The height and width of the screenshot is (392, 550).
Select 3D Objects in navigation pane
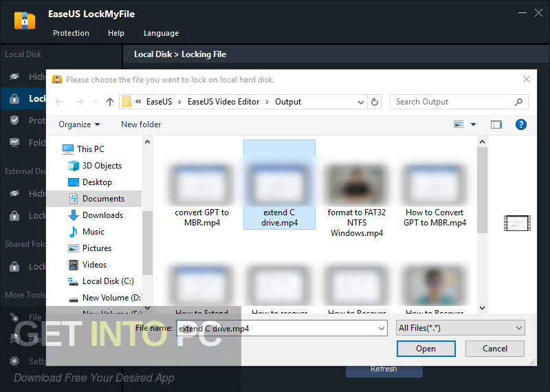pos(95,166)
